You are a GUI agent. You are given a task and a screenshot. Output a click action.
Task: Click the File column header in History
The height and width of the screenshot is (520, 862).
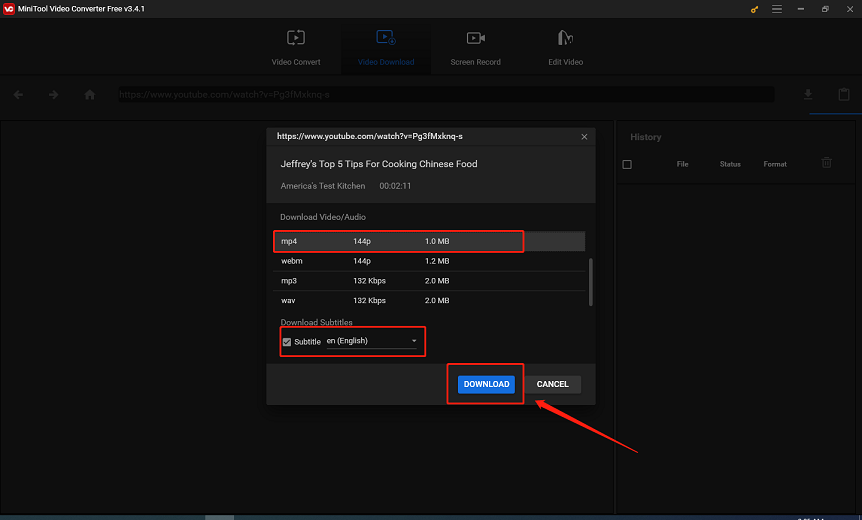(682, 164)
